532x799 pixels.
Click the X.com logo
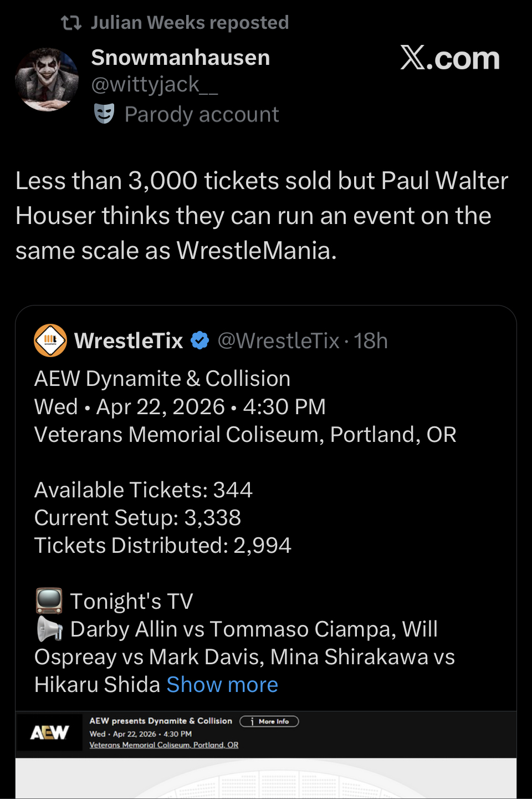(x=449, y=58)
